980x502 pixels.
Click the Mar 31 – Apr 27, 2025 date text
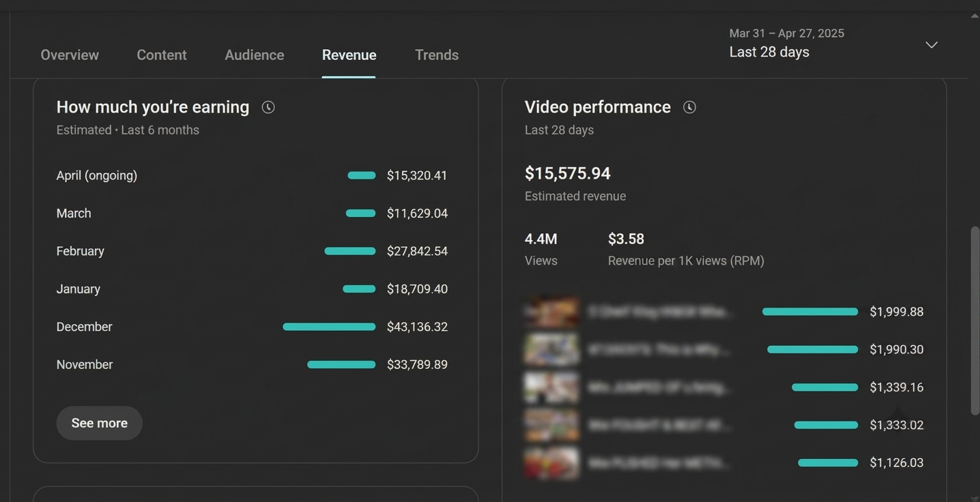click(x=787, y=33)
